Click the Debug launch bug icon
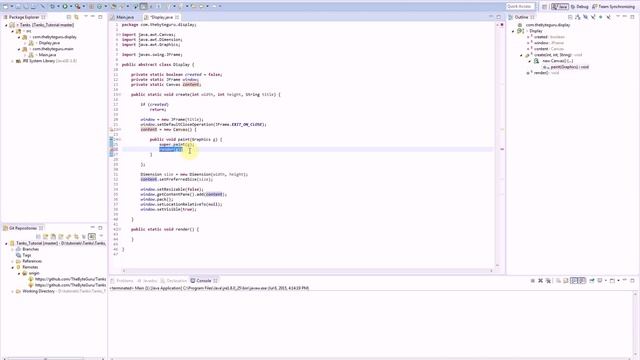 point(52,6)
